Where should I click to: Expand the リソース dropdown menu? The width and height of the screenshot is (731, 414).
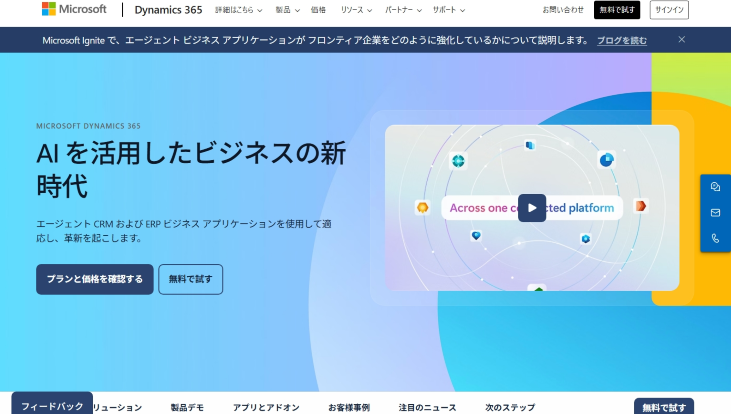358,10
